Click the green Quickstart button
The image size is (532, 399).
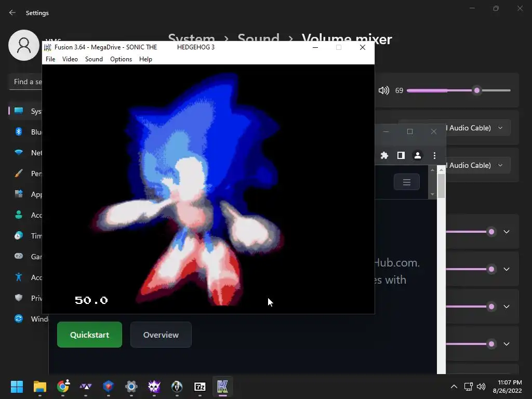click(89, 335)
